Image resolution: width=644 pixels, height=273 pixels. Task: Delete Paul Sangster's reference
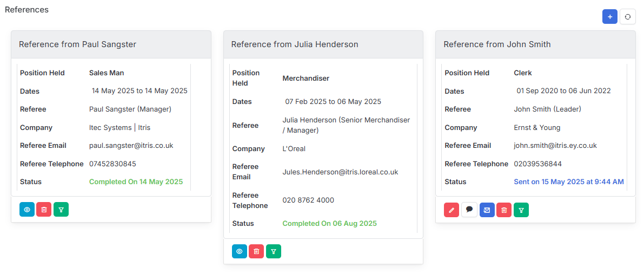[44, 210]
